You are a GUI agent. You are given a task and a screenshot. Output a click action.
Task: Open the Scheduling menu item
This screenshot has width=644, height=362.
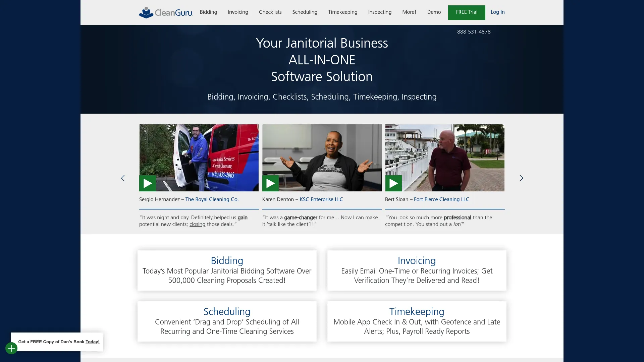click(x=305, y=12)
